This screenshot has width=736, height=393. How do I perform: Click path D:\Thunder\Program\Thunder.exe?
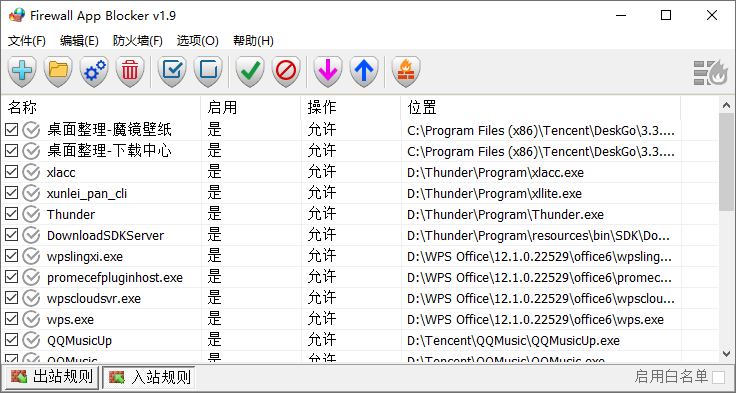click(x=505, y=215)
